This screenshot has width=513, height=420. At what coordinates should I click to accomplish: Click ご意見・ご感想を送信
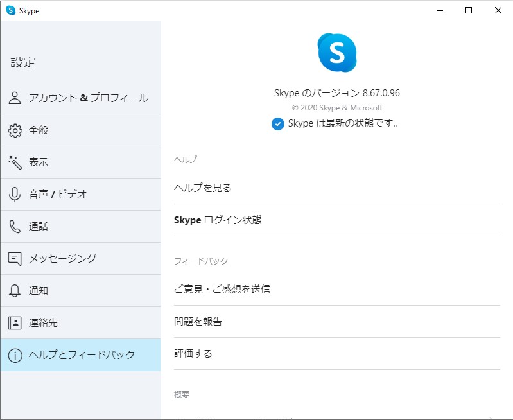click(x=337, y=290)
